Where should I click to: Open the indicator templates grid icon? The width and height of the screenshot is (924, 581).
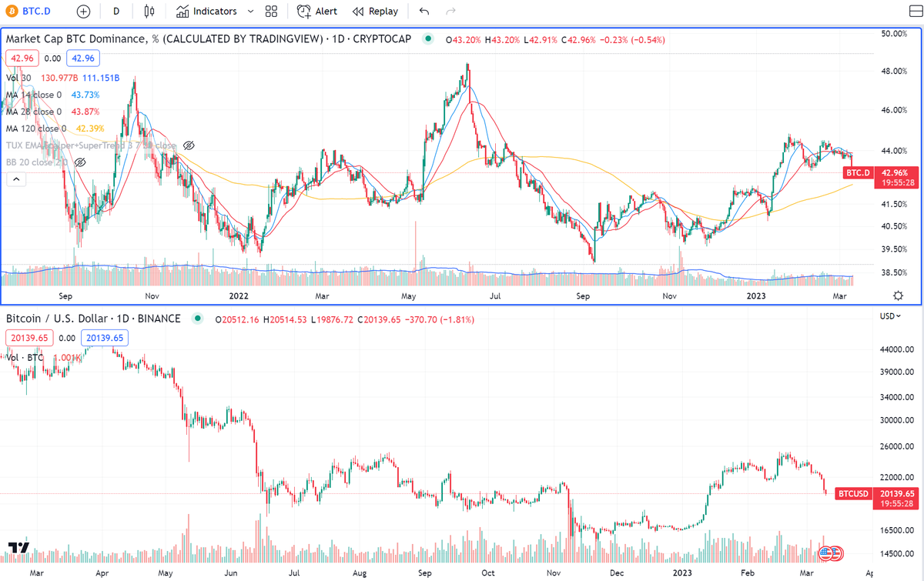click(271, 12)
